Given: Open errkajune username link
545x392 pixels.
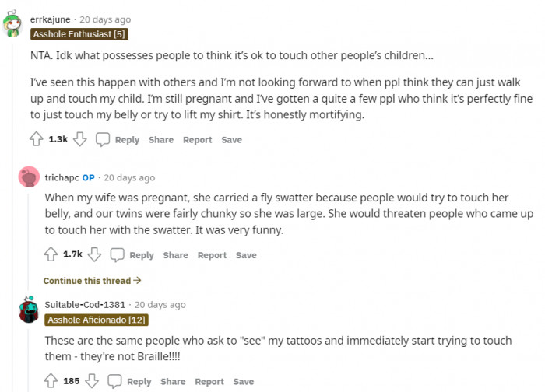Looking at the screenshot, I should pos(50,19).
